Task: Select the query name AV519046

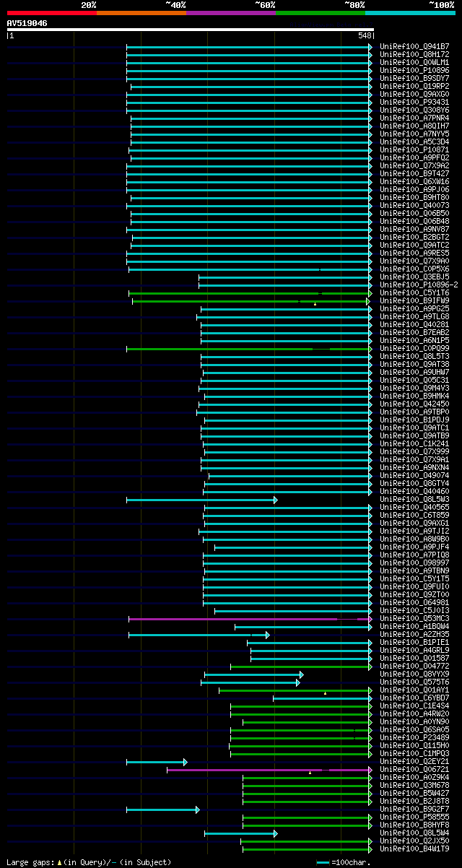Action: [27, 23]
